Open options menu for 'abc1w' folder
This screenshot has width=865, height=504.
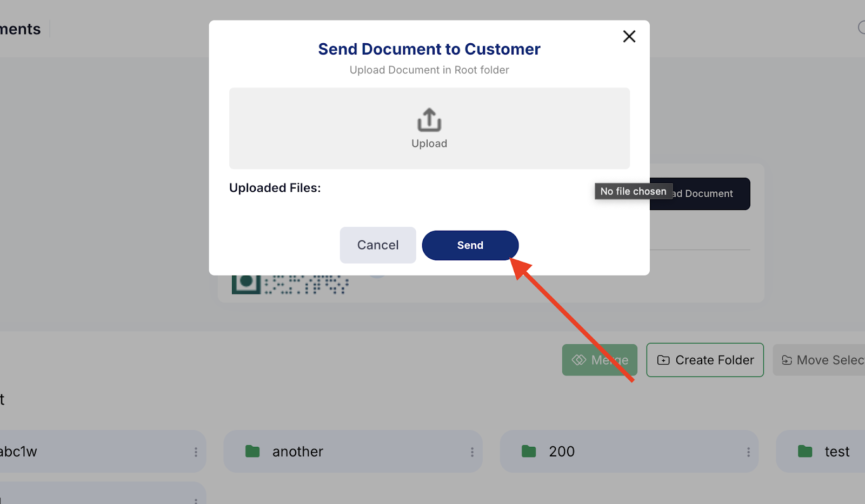(196, 452)
